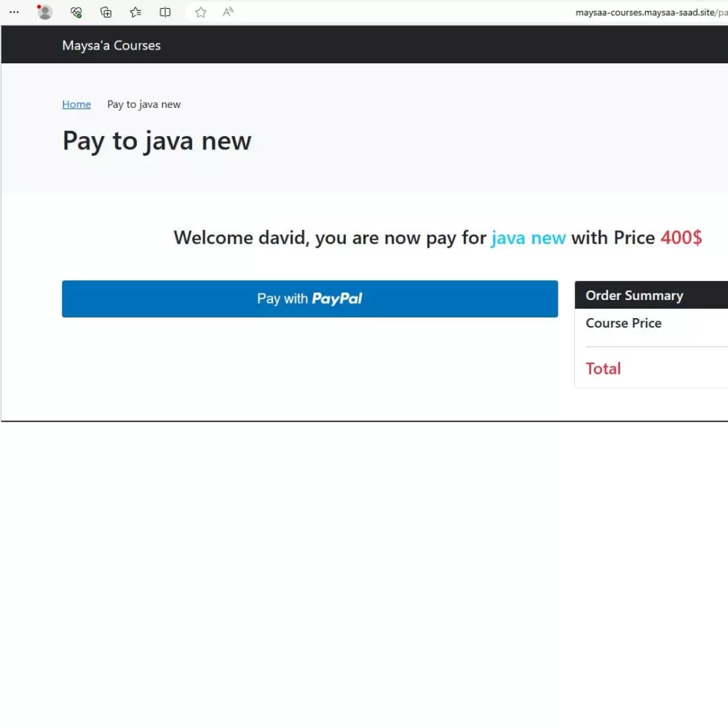728x728 pixels.
Task: Open the Maysa'a Courses brand link
Action: coord(111,45)
